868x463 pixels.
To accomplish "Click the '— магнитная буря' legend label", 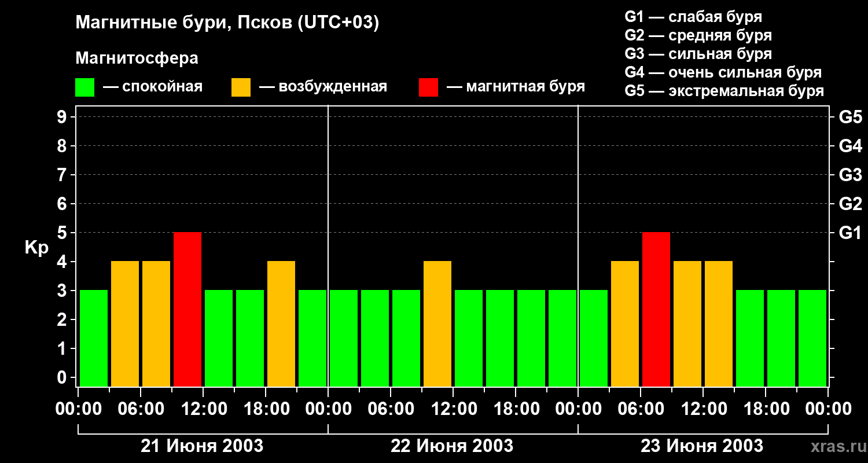I will point(516,87).
